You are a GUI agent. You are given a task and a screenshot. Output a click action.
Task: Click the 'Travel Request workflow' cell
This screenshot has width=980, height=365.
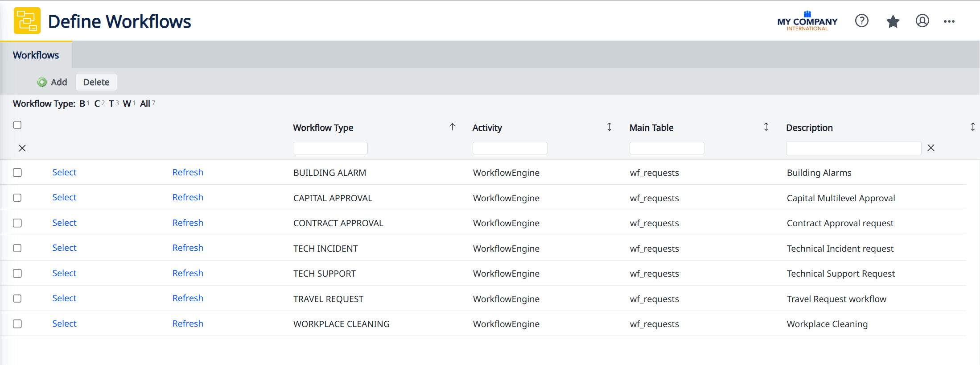[x=836, y=299]
